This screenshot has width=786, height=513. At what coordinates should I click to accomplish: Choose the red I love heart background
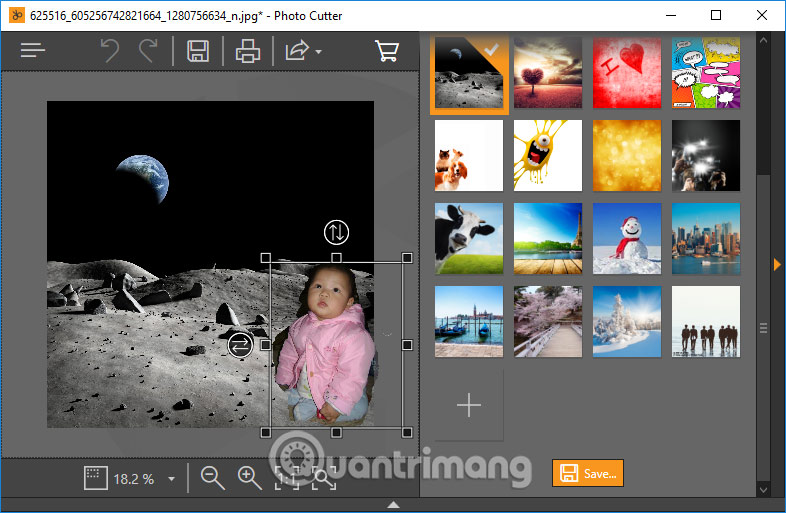pos(627,73)
